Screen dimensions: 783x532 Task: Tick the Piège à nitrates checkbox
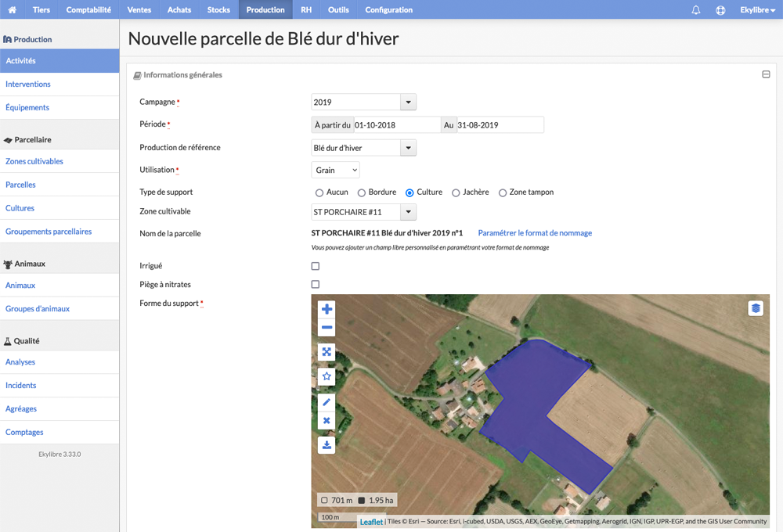[315, 285]
